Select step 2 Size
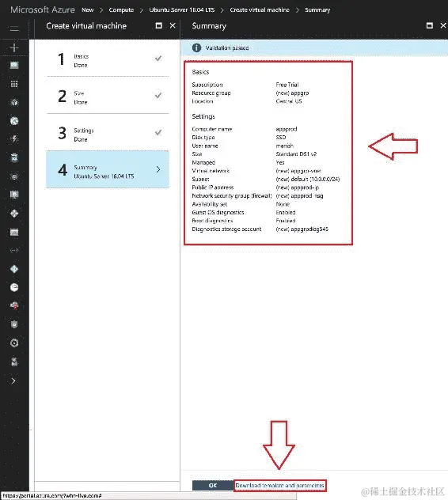448x500 pixels. (x=108, y=97)
